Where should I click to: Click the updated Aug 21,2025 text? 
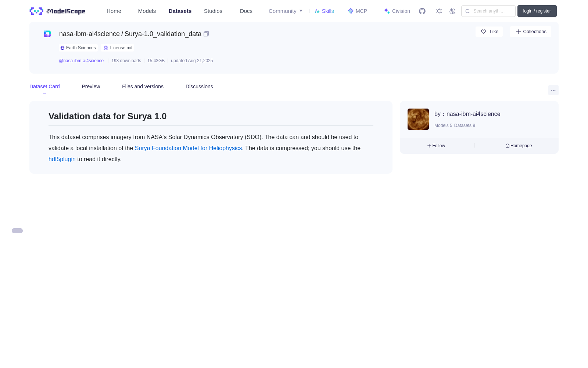pos(192,61)
